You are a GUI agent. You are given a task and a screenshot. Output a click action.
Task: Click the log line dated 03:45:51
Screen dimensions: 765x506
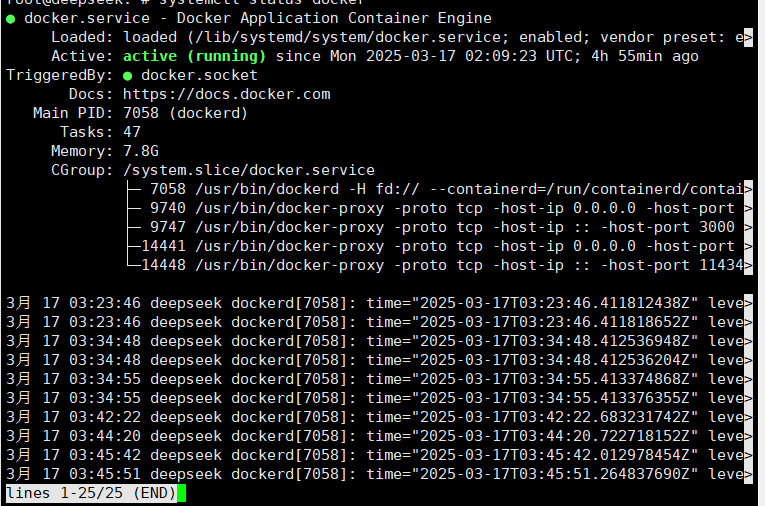point(379,475)
